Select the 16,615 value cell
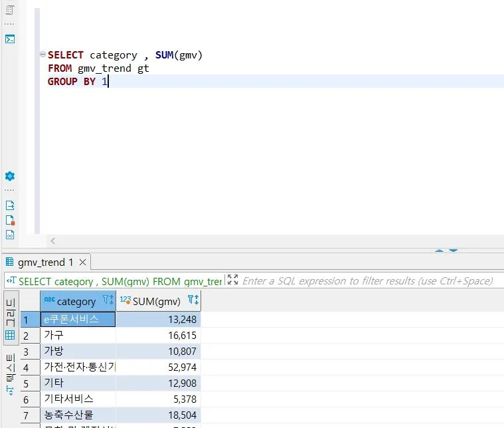 click(158, 336)
